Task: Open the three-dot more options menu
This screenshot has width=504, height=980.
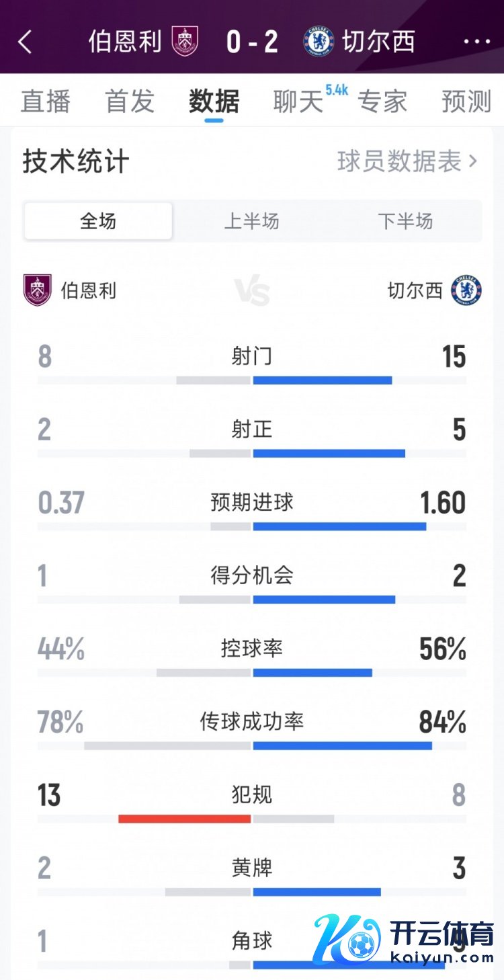Action: click(477, 42)
